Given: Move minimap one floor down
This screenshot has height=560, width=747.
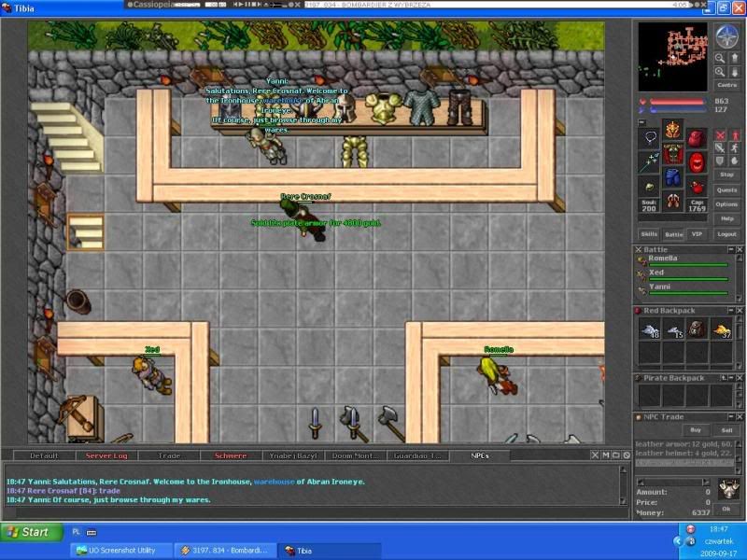Looking at the screenshot, I should tap(735, 72).
